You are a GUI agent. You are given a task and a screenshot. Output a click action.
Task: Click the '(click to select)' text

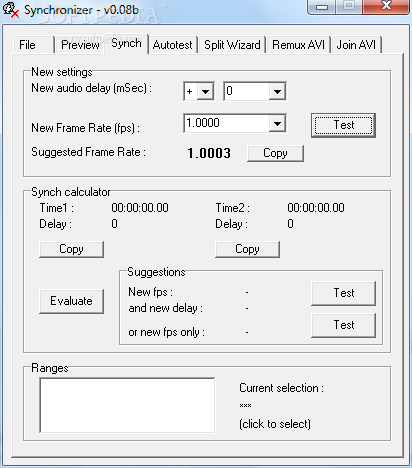(x=275, y=424)
